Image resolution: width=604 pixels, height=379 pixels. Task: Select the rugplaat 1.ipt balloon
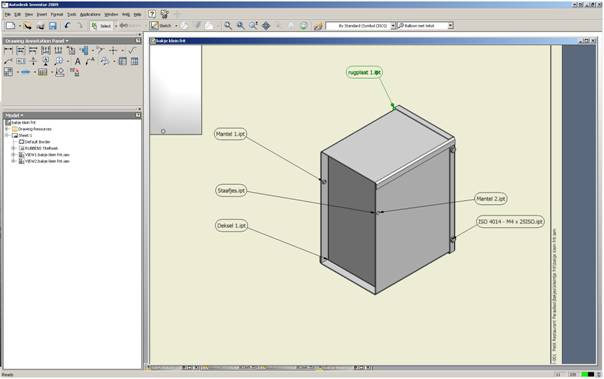click(364, 72)
